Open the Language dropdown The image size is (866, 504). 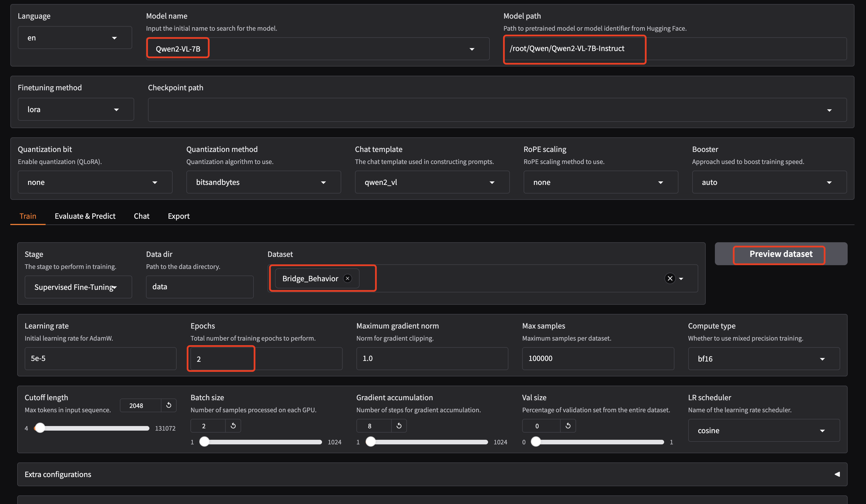[x=75, y=38]
